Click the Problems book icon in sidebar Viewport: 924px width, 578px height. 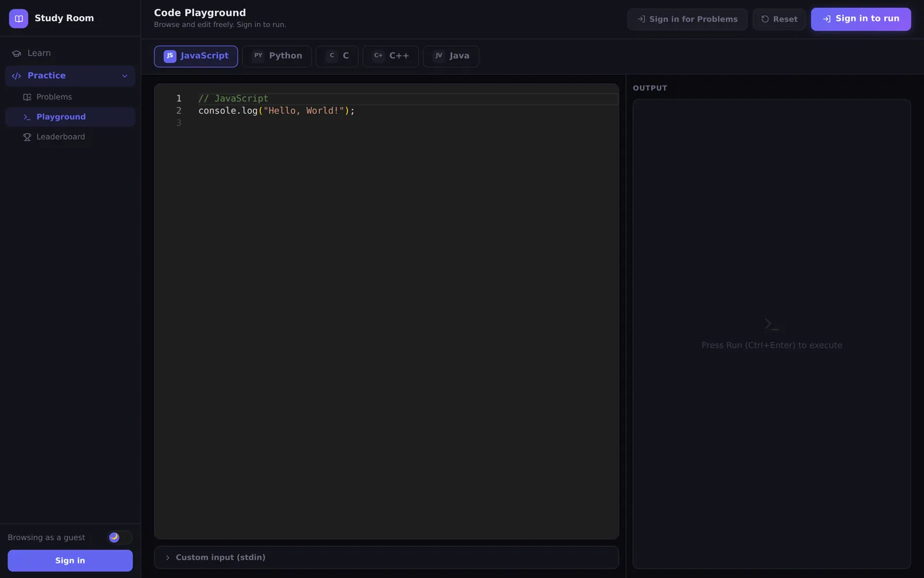(x=27, y=97)
